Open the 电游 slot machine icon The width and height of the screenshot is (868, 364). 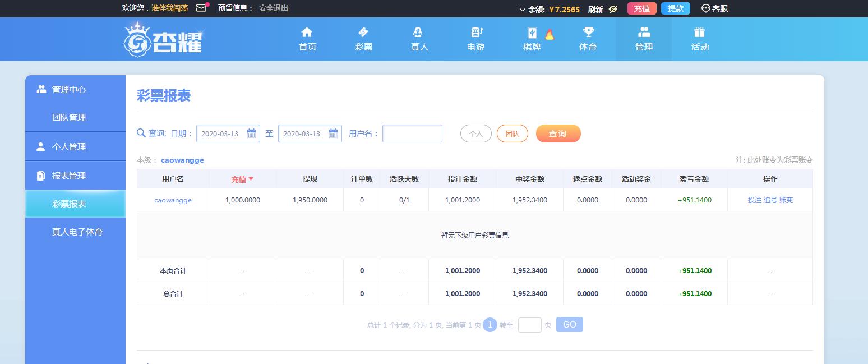476,33
